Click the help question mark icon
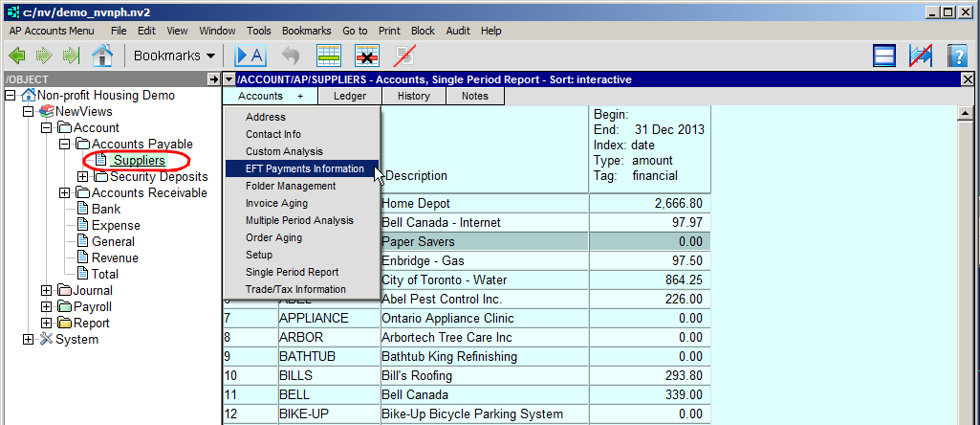The height and width of the screenshot is (425, 980). 957,56
